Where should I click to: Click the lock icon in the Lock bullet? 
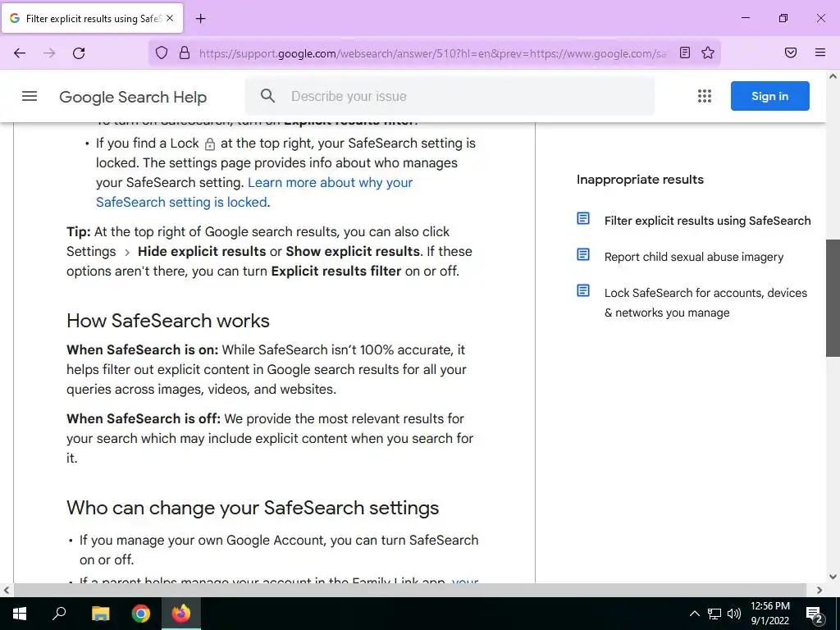(210, 144)
